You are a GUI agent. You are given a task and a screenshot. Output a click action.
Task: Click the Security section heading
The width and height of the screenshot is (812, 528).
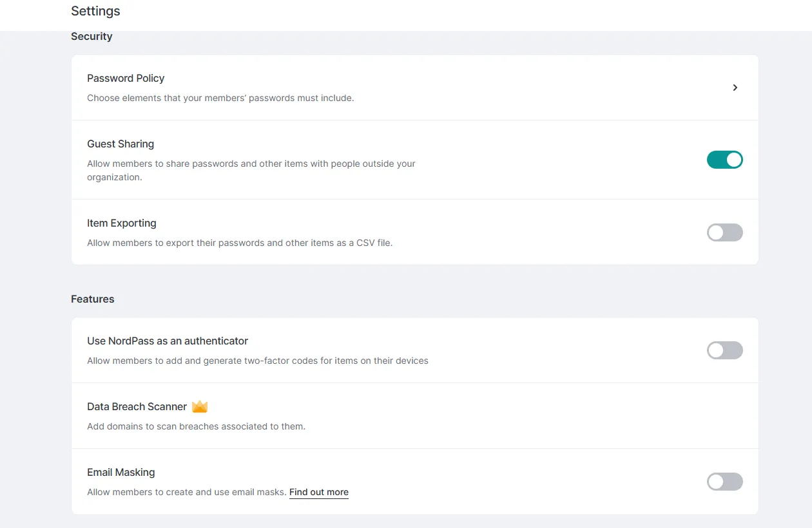tap(92, 37)
